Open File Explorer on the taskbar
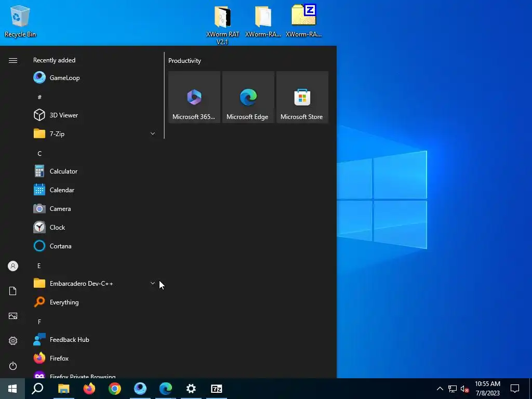This screenshot has height=399, width=532. (63, 389)
